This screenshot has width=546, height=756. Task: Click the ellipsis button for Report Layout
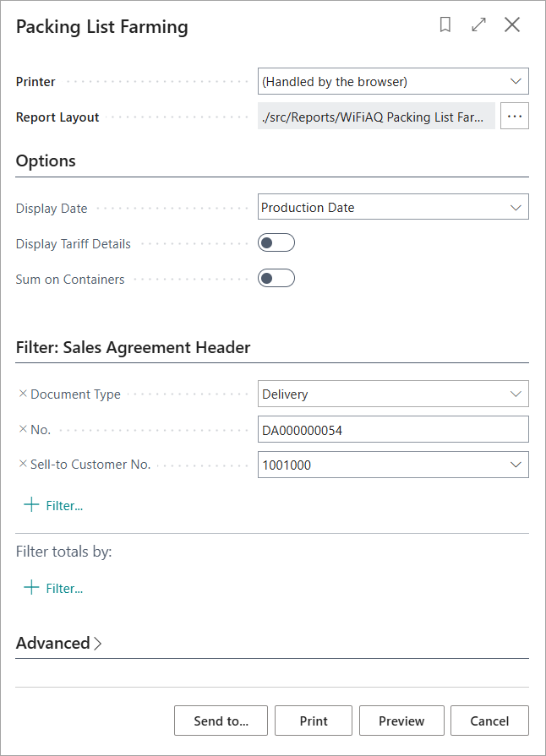point(514,117)
